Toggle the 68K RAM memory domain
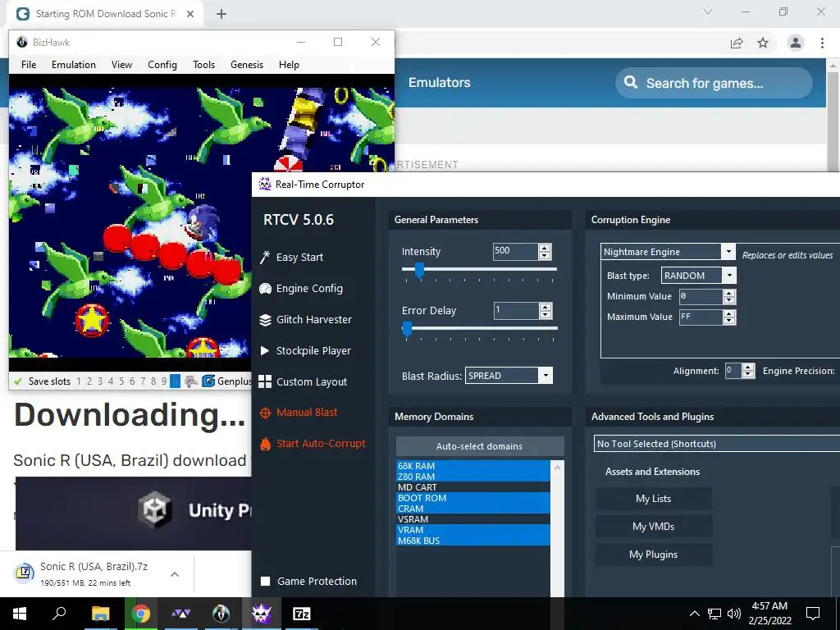The image size is (840, 630). [x=473, y=466]
